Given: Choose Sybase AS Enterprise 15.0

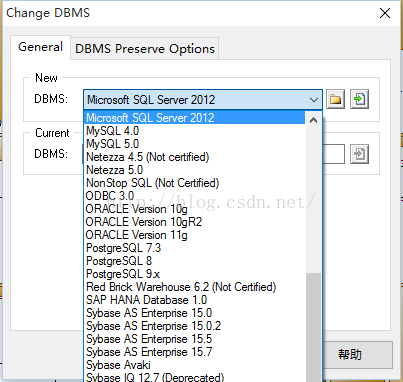Looking at the screenshot, I should (195, 313).
